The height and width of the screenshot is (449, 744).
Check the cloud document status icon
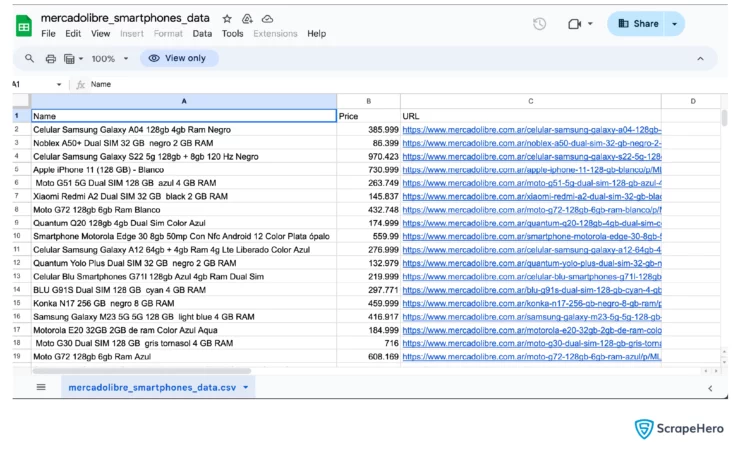pos(268,19)
